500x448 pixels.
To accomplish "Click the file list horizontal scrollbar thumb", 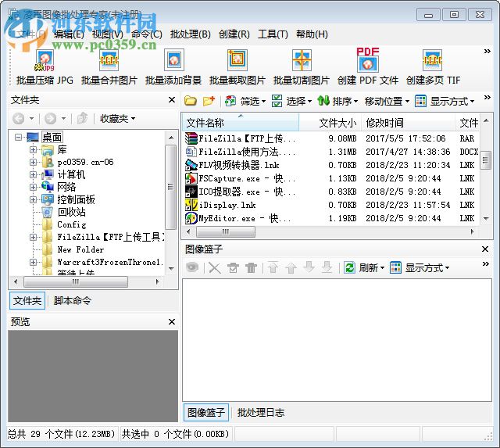I will [226, 231].
